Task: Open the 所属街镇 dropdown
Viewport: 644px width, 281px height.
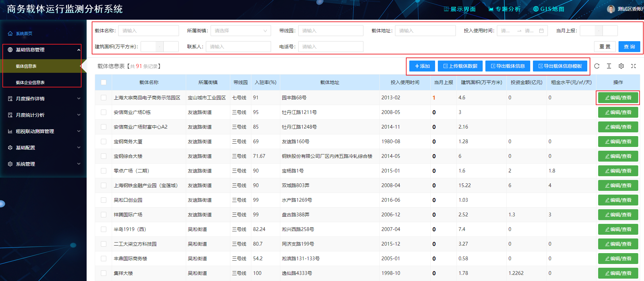Action: point(240,31)
